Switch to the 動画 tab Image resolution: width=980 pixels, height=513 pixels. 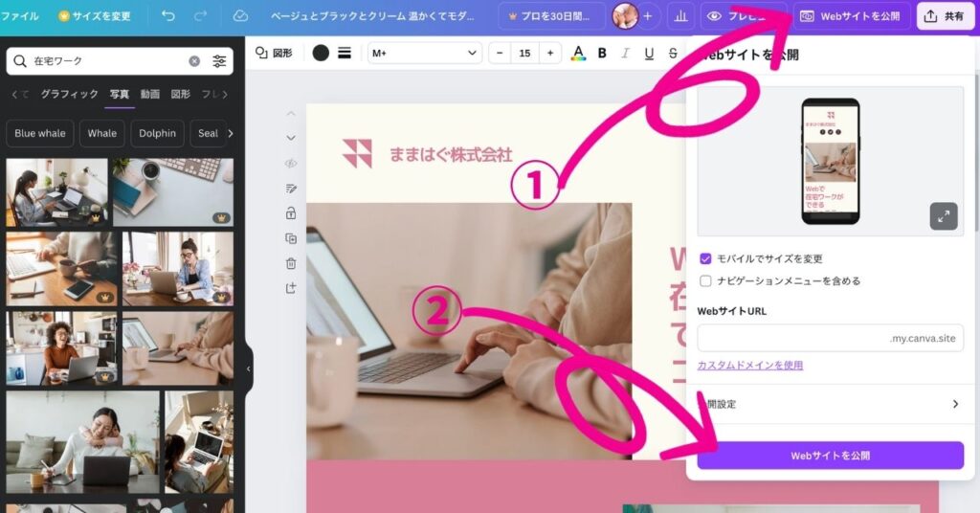pyautogui.click(x=150, y=94)
